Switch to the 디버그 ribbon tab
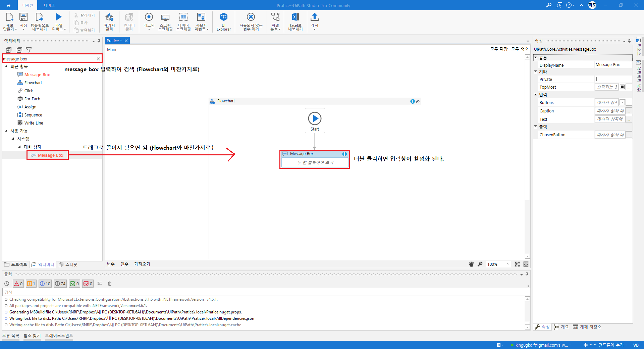Viewport: 644px width, 349px height. (49, 5)
